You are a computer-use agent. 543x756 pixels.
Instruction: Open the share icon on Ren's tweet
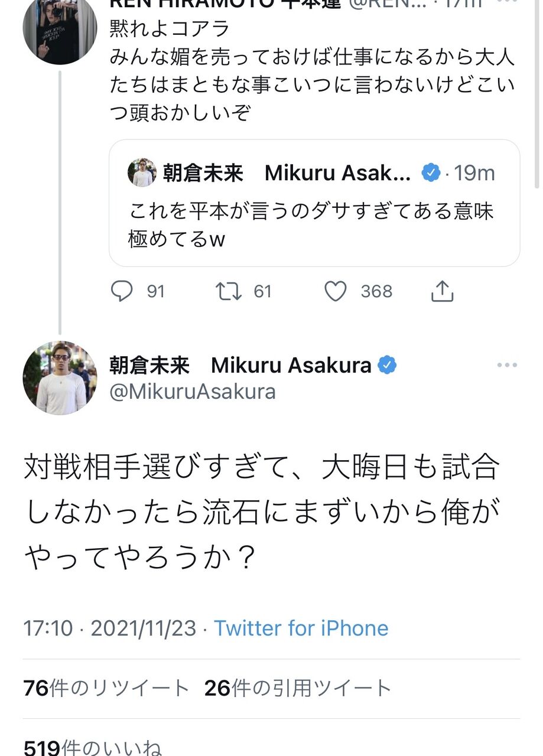click(x=442, y=291)
